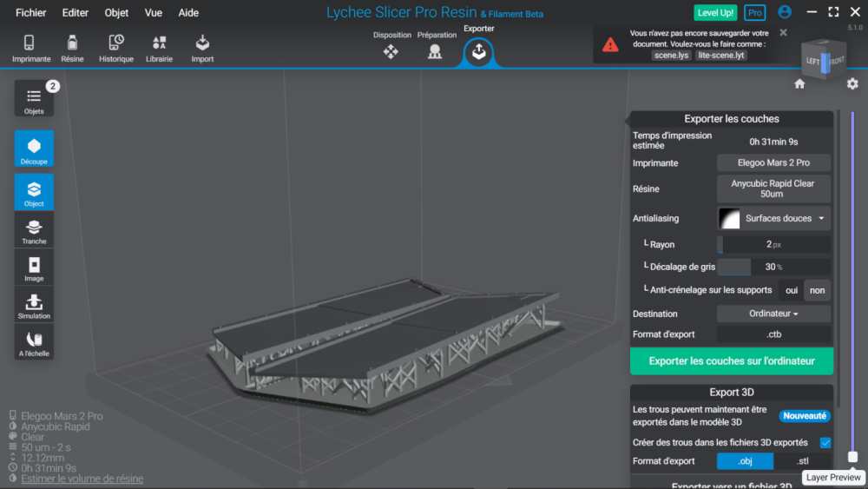Choose .stl 3D export format
Viewport: 868px width, 489px height.
point(803,460)
